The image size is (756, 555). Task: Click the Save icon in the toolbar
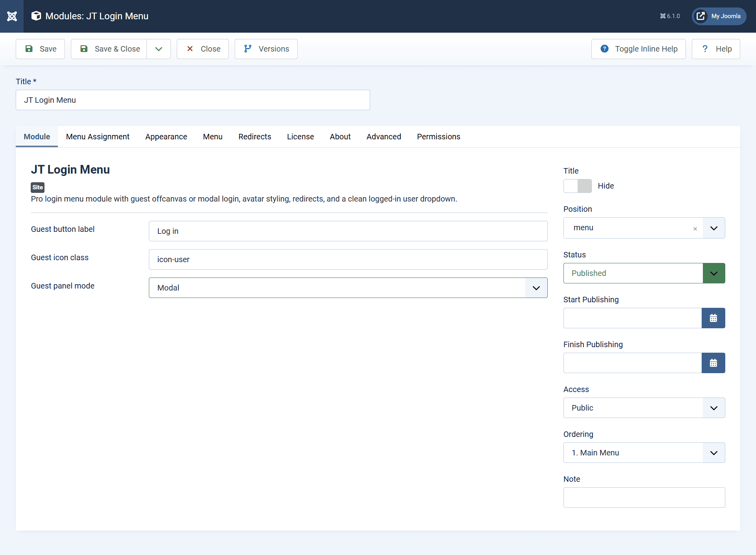pos(30,49)
